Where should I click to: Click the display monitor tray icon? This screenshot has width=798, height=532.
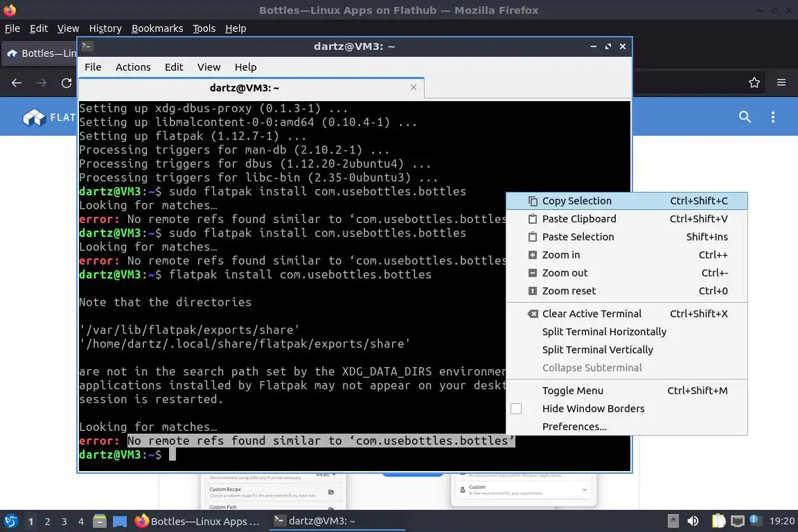pos(738,522)
